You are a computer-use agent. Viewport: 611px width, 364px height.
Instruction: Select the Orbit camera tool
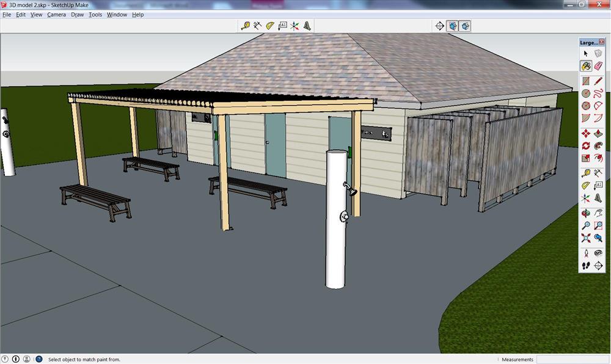585,213
